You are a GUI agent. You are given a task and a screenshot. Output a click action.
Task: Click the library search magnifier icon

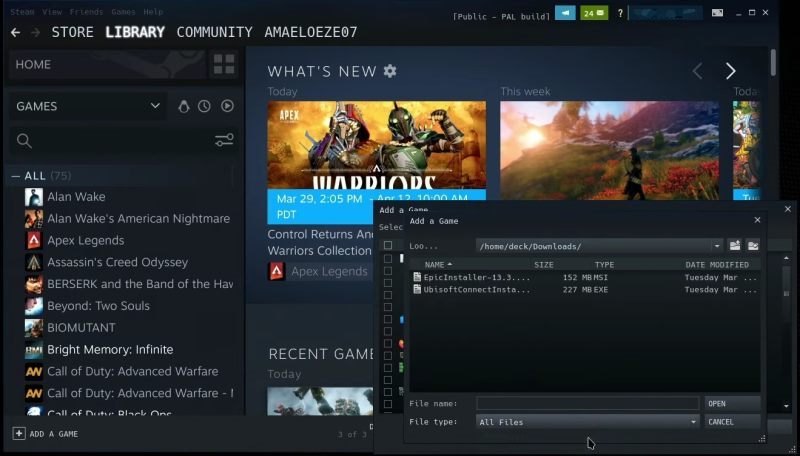24,141
